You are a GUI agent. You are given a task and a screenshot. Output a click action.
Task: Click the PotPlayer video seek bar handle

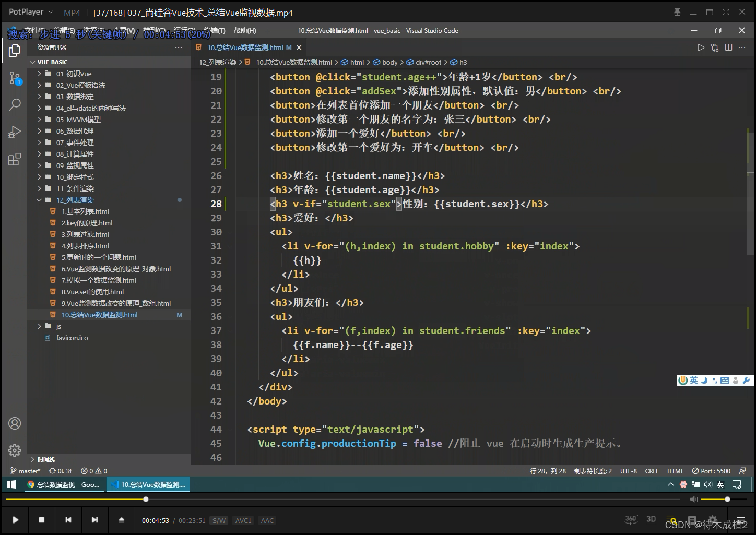[x=146, y=500]
